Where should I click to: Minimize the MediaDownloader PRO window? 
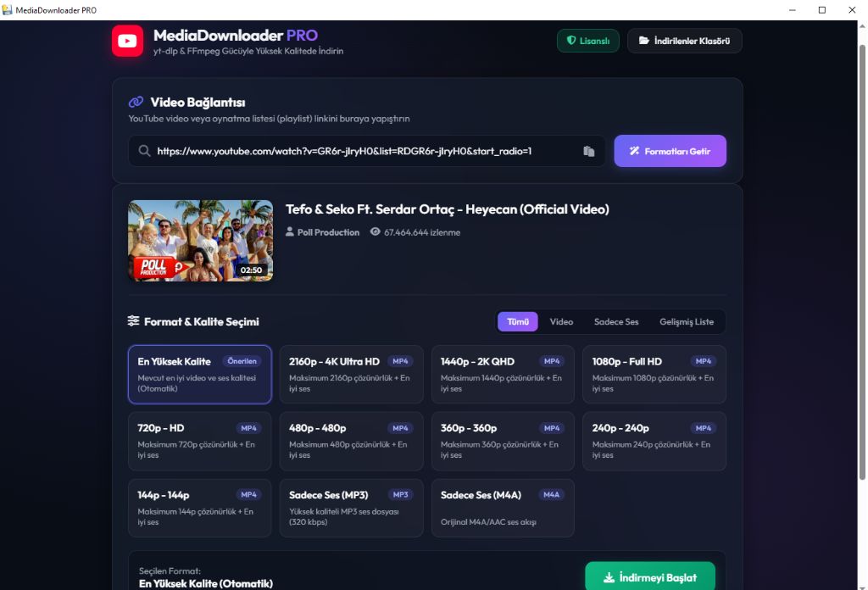tap(793, 10)
